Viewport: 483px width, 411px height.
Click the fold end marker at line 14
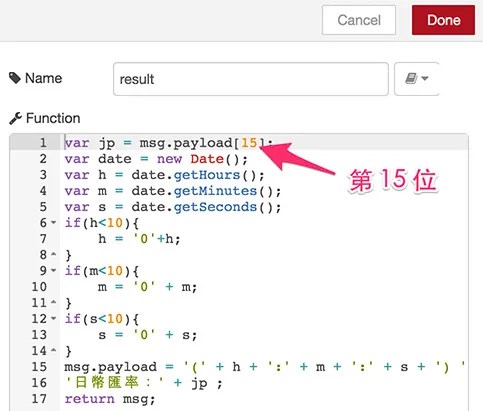click(x=54, y=350)
